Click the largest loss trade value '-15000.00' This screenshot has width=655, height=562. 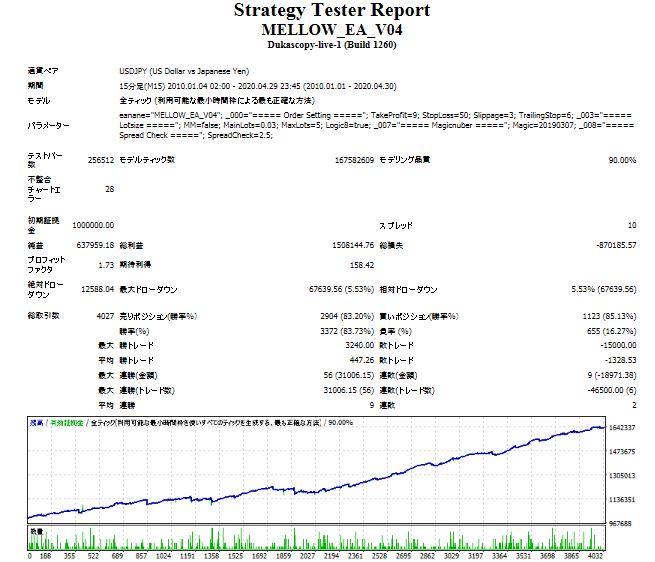coord(618,345)
